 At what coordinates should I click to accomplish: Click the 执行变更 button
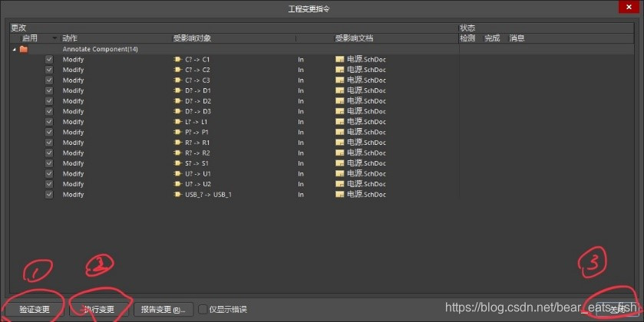tap(99, 309)
